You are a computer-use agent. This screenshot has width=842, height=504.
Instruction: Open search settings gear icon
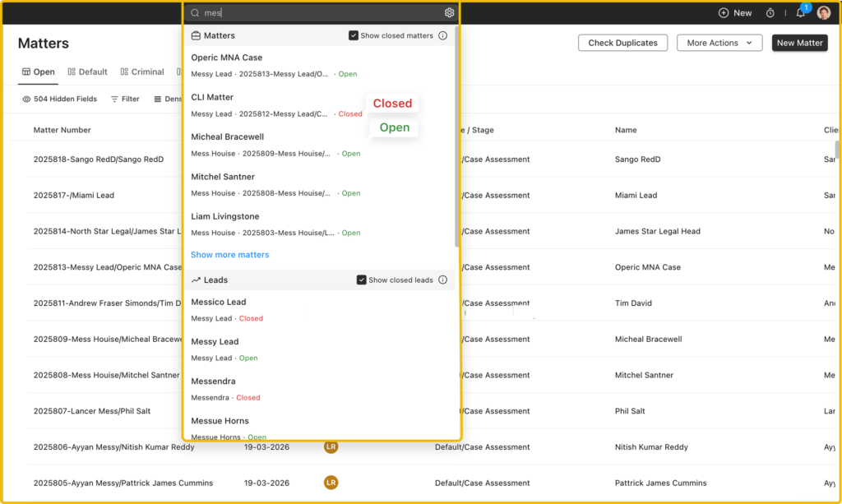449,13
